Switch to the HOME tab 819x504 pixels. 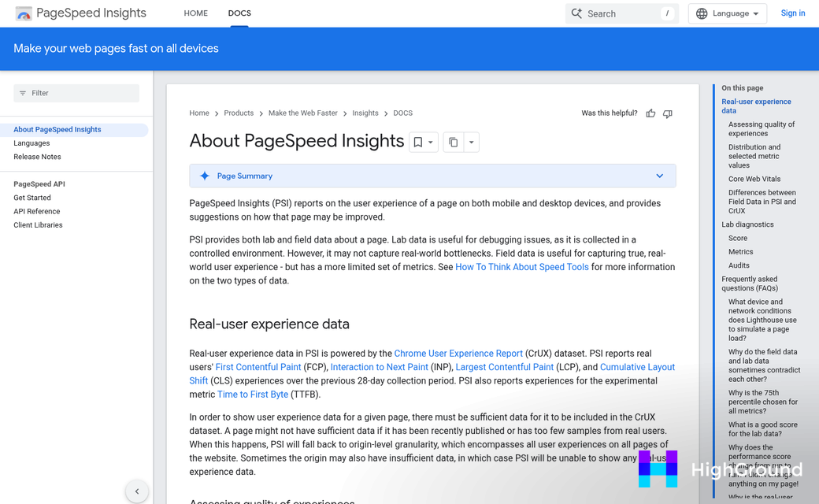(195, 13)
